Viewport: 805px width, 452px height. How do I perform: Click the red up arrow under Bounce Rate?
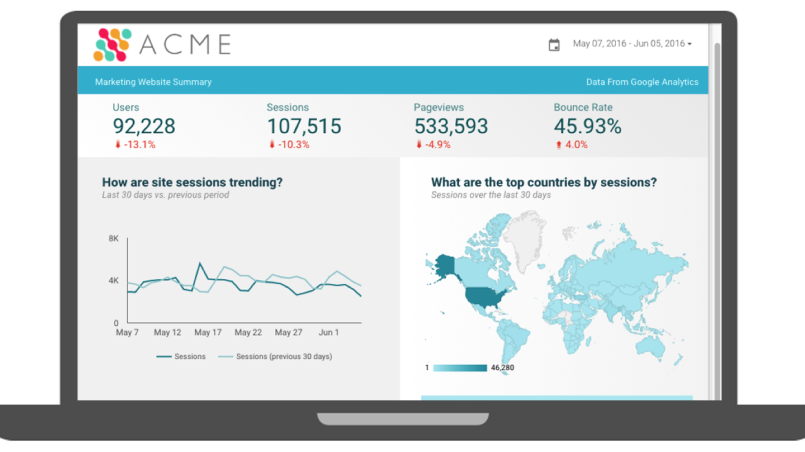coord(557,145)
